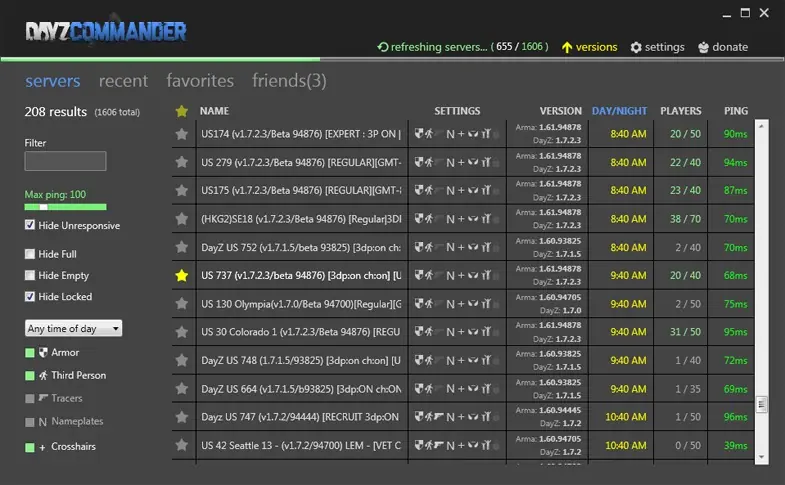Toggle the Tracers filter box
The width and height of the screenshot is (785, 485).
[30, 398]
